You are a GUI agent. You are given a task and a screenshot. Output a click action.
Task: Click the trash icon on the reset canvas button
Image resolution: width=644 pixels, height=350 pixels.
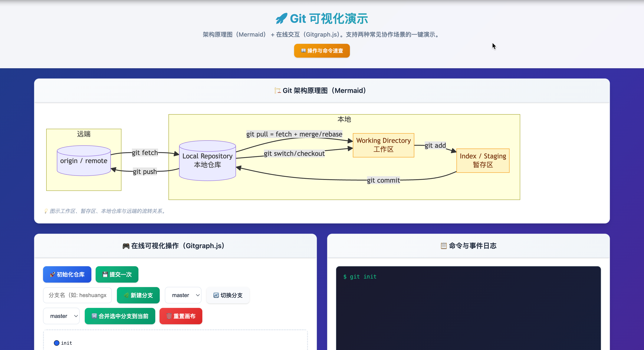(169, 316)
